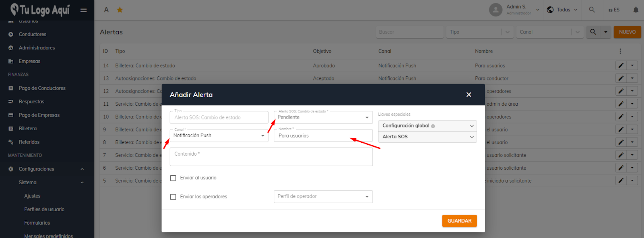Screen dimensions: 644x238
Task: Edit alert row 6 with the pencil icon
Action: coord(621,168)
